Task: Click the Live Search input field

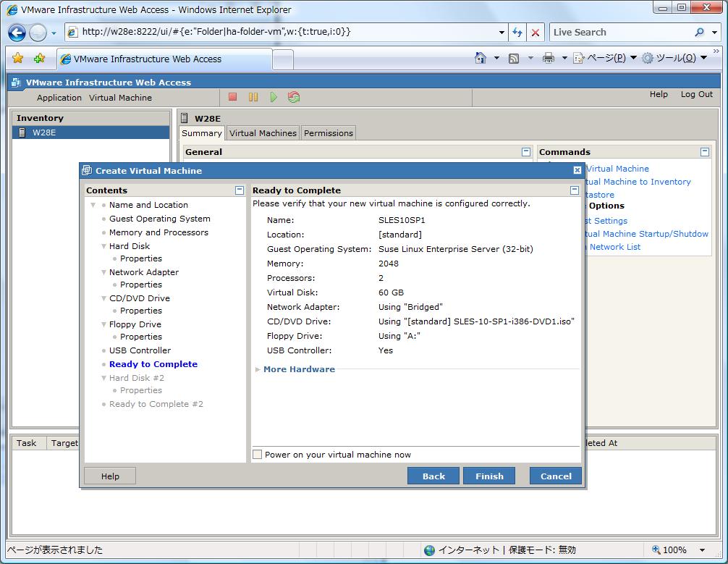Action: click(621, 32)
